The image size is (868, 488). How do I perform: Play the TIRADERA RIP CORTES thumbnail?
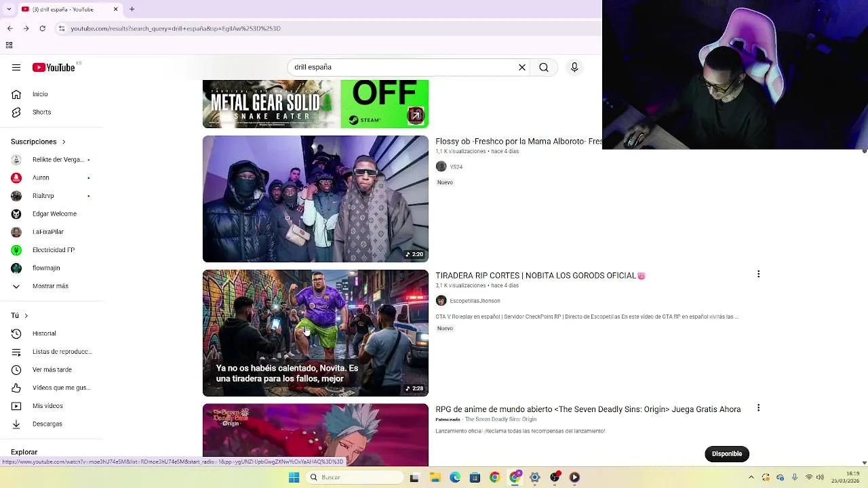pyautogui.click(x=315, y=333)
